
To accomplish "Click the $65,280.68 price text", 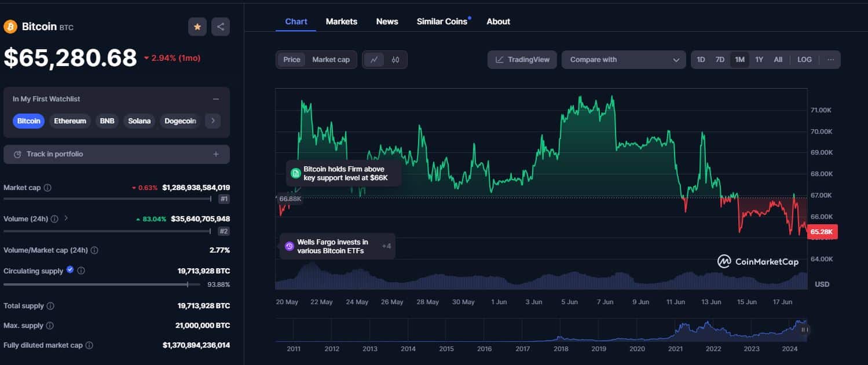I will click(70, 57).
